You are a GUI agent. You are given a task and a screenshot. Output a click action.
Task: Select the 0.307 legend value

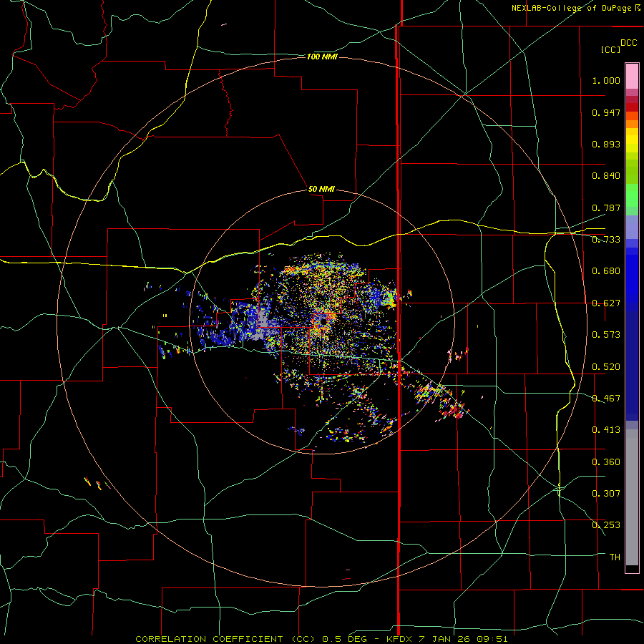(x=606, y=494)
